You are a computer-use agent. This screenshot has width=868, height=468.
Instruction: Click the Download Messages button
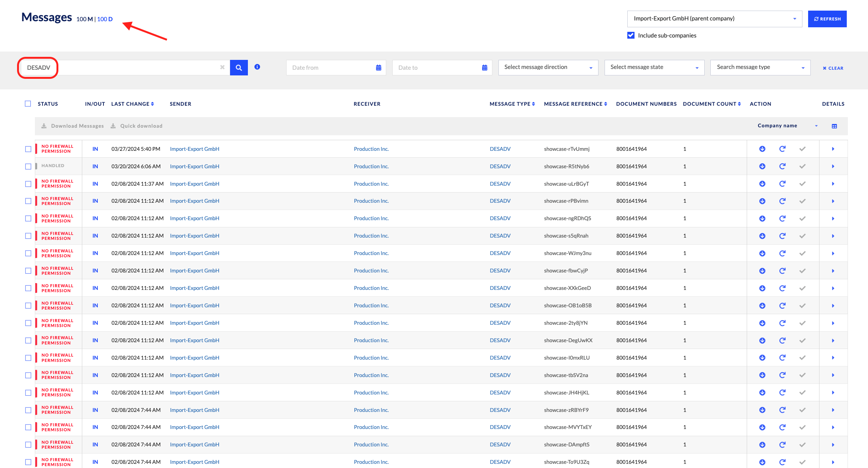point(72,126)
